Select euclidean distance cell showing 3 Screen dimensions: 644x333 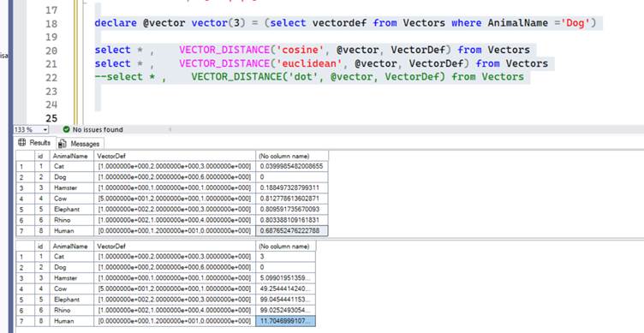click(x=285, y=256)
